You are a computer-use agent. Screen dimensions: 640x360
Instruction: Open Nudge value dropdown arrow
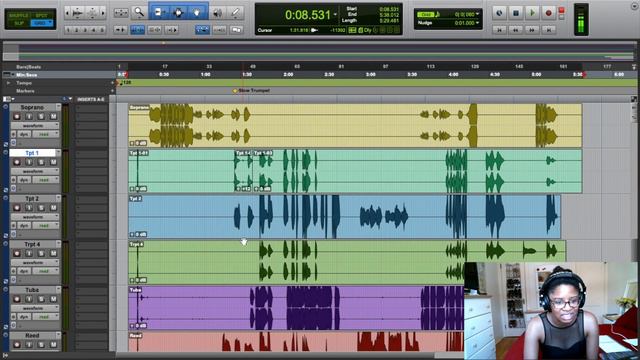point(477,23)
